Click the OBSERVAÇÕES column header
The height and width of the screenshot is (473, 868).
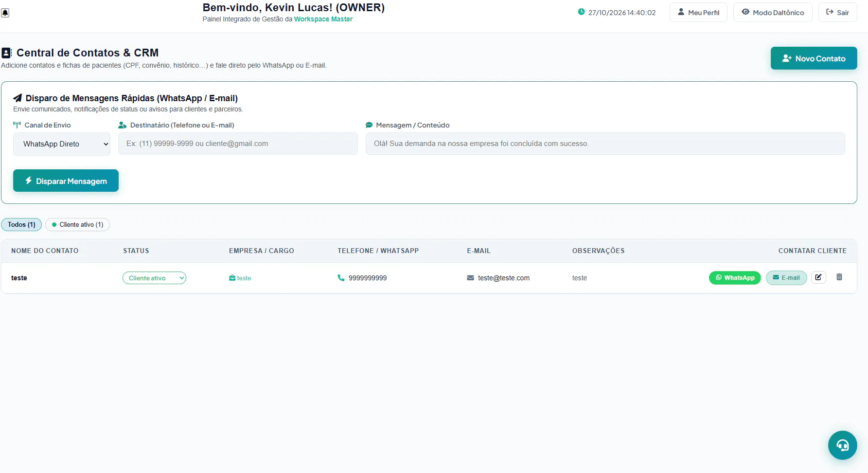599,251
